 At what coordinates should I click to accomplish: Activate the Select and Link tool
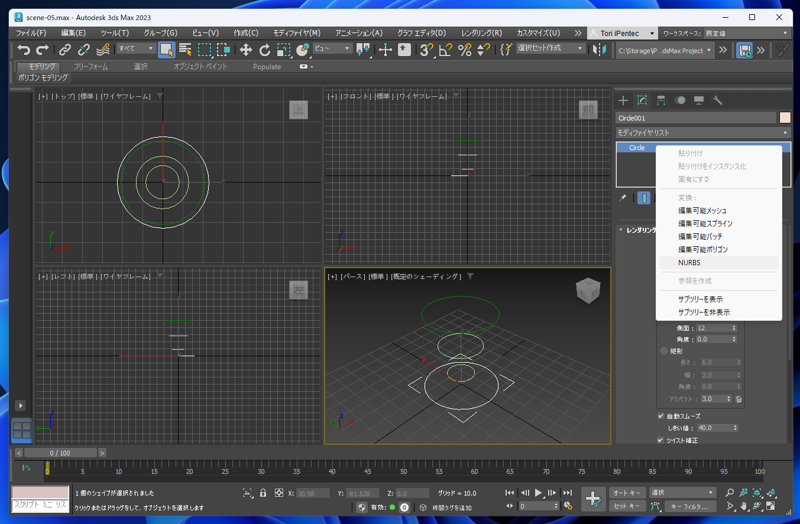point(65,49)
